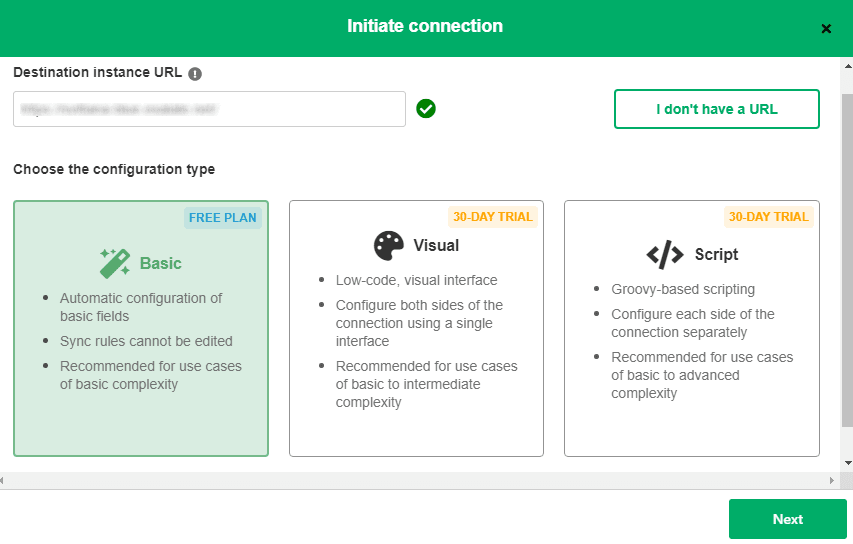Proceed with the Next button
The height and width of the screenshot is (544, 853).
tap(788, 519)
